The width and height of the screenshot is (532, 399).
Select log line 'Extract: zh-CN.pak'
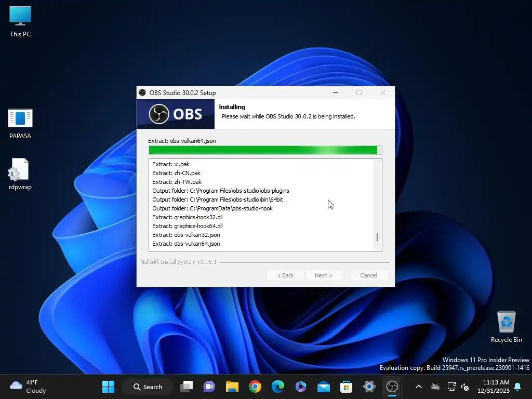(x=177, y=173)
